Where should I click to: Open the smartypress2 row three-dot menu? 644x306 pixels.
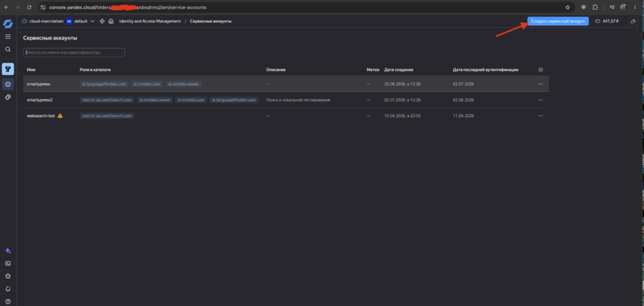[x=540, y=100]
